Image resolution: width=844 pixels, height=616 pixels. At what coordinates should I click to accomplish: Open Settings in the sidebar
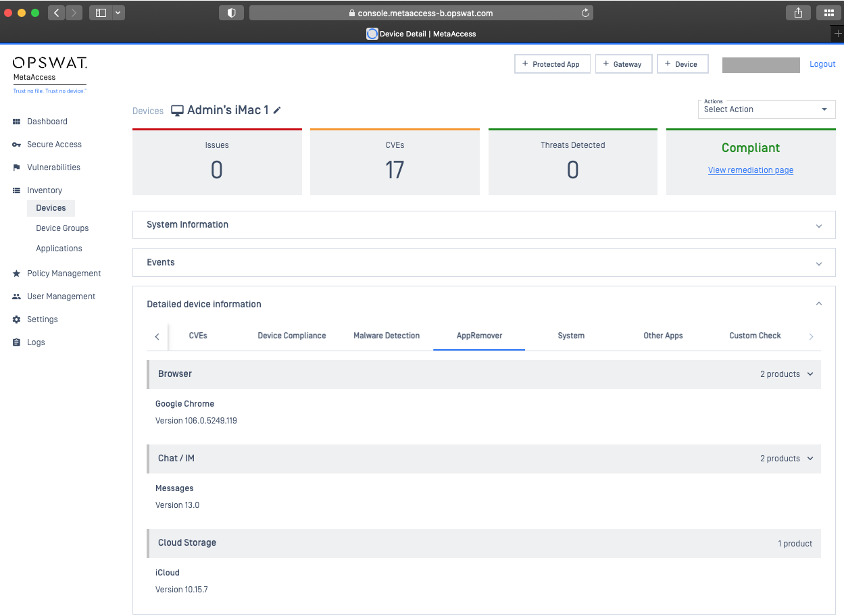(x=43, y=319)
